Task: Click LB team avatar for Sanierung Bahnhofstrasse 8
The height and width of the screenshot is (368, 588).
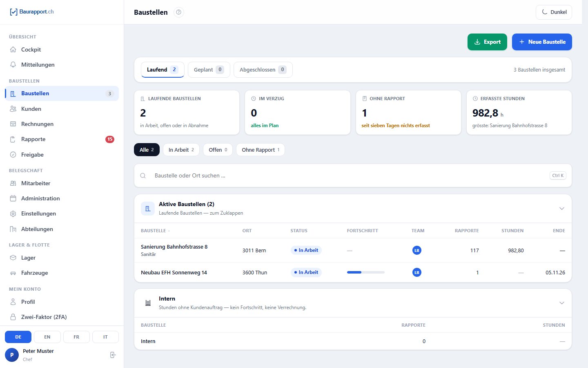Action: point(417,250)
